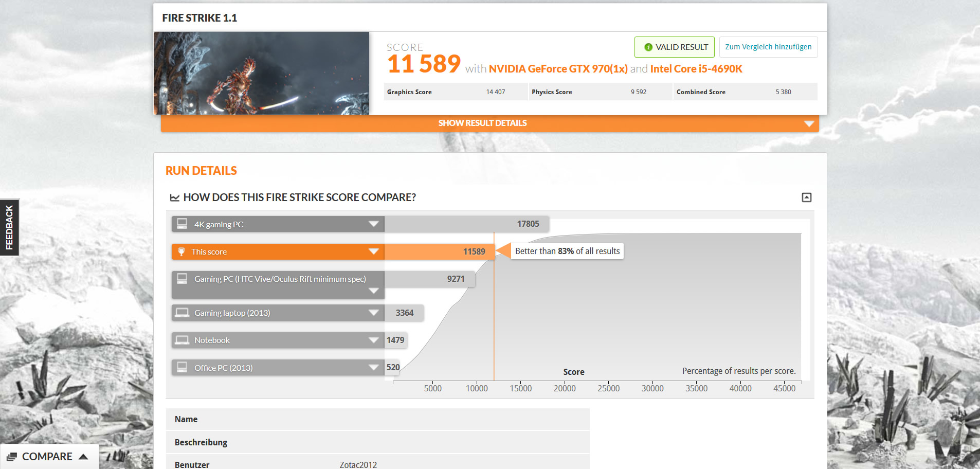
Task: Click the 25000 axis label
Action: (x=608, y=388)
